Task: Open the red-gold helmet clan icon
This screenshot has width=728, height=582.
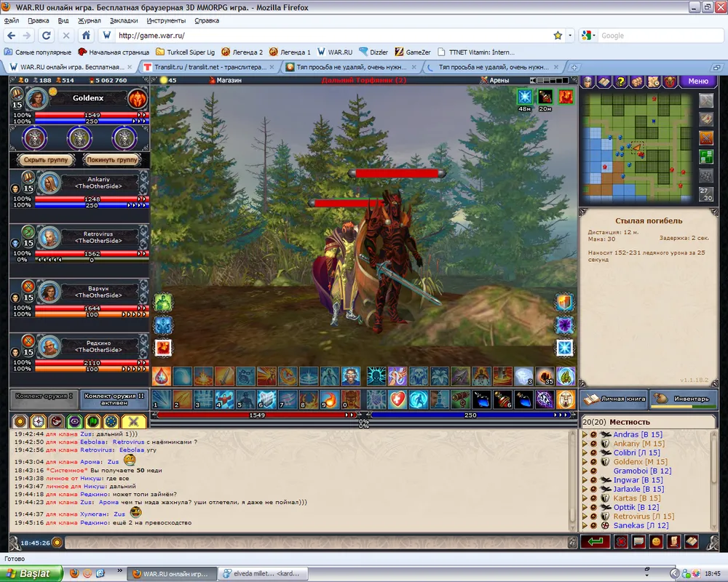Action: (x=670, y=81)
